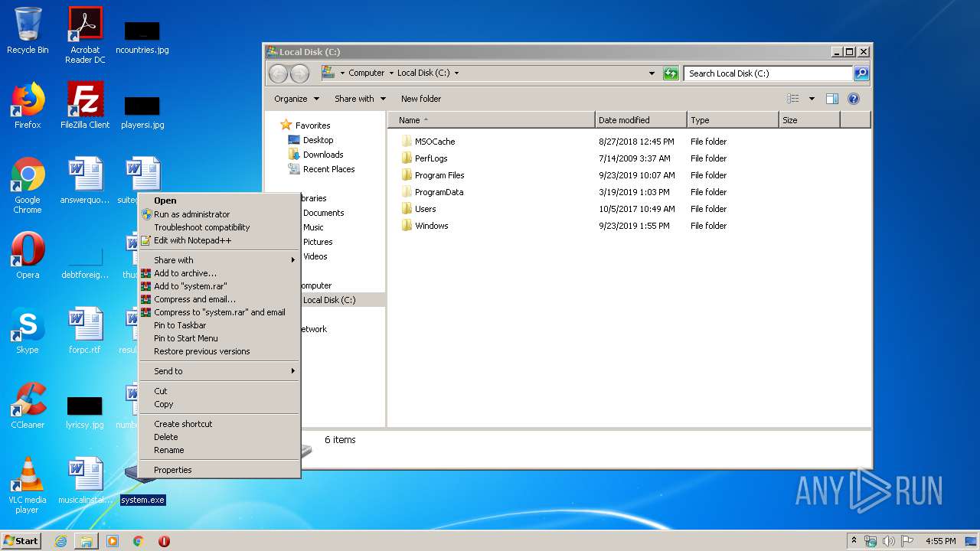980x551 pixels.
Task: Select Compress and email... entry
Action: (x=220, y=299)
